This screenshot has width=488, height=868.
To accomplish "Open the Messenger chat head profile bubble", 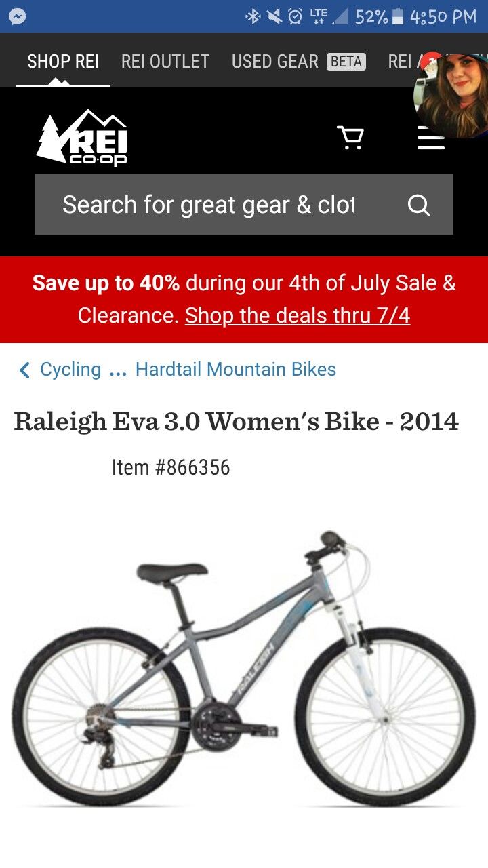I will 452,96.
